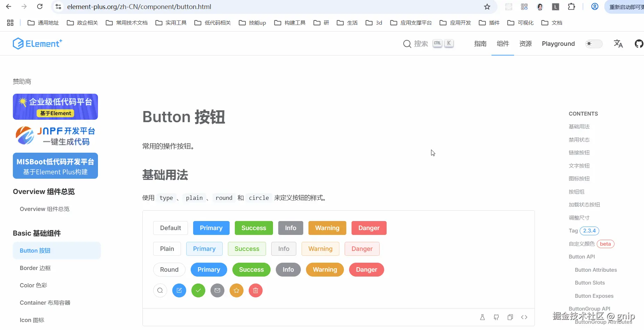This screenshot has width=644, height=330.
Task: Open the 可视化 bookmark folder
Action: (520, 23)
